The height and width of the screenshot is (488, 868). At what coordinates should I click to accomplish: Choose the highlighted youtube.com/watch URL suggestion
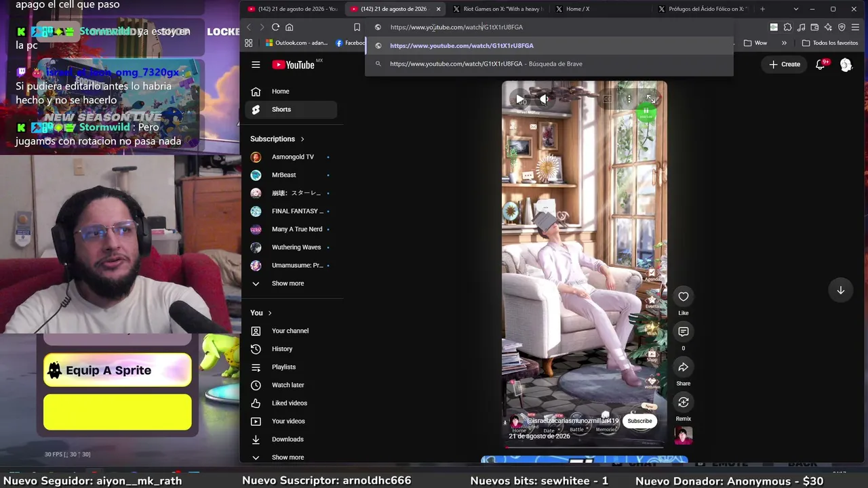tap(549, 45)
